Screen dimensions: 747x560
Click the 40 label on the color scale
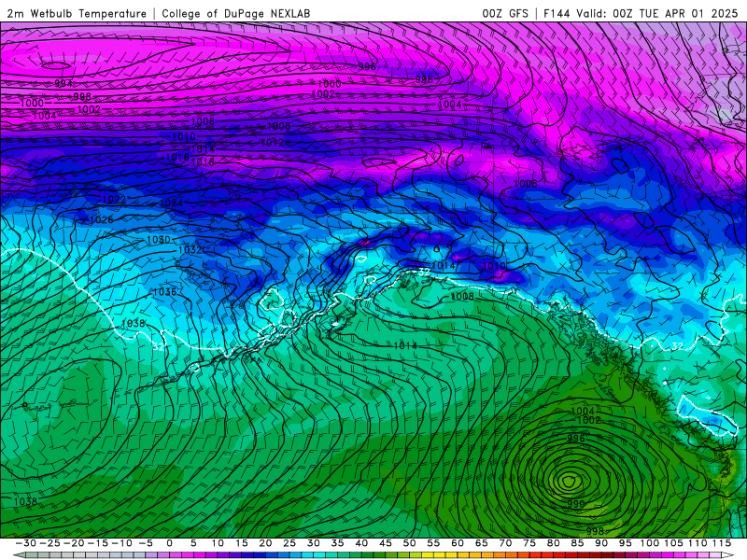point(361,543)
